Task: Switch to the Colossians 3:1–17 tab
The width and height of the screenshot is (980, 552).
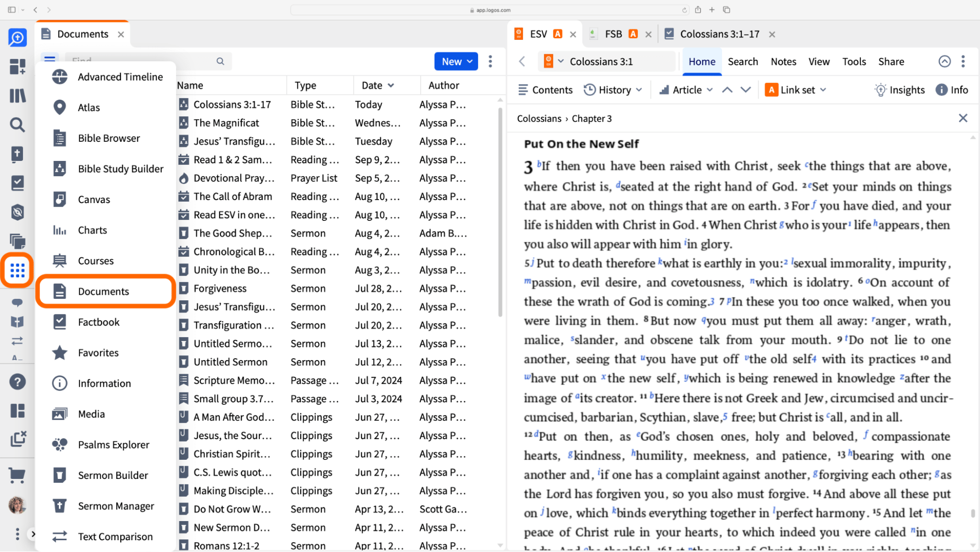Action: pos(720,34)
